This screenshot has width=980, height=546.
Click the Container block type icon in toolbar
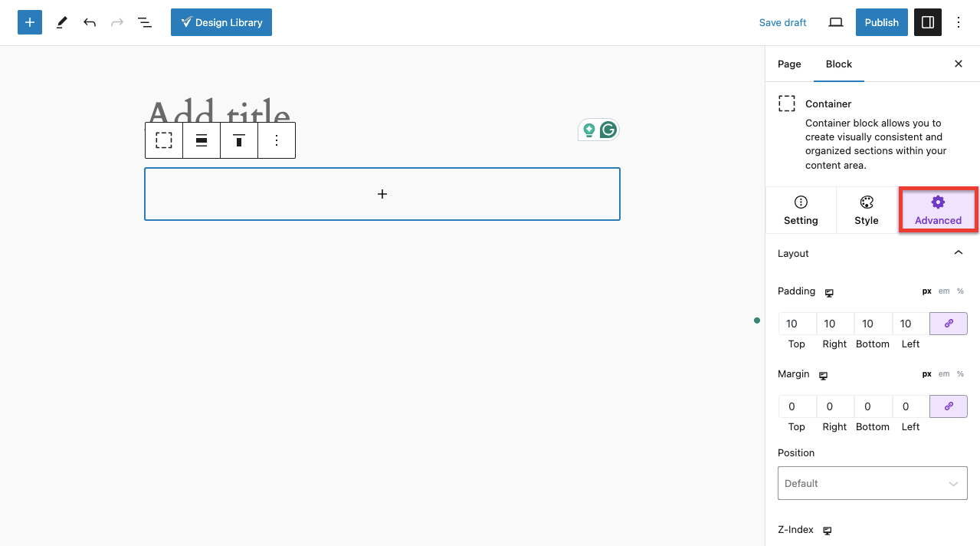click(164, 140)
